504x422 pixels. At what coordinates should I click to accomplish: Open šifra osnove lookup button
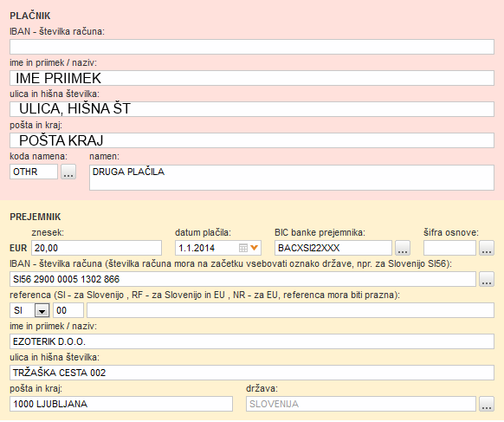[487, 248]
